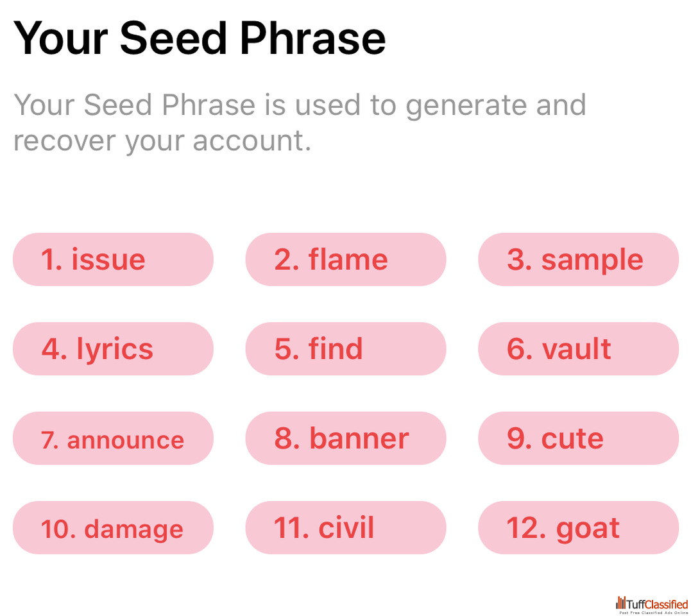Click the word "Seed" in the bold heading
The image size is (691, 616).
pyautogui.click(x=175, y=37)
